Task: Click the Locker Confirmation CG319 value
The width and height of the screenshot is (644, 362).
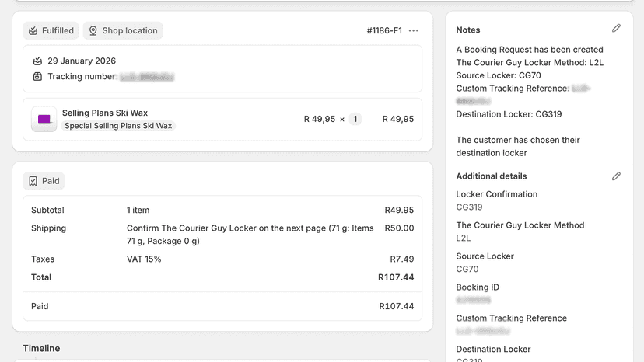Action: coord(469,207)
